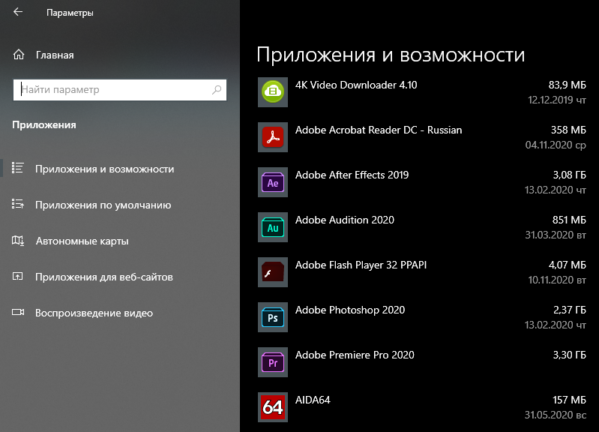Click the 157 МБ size value

pos(570,400)
